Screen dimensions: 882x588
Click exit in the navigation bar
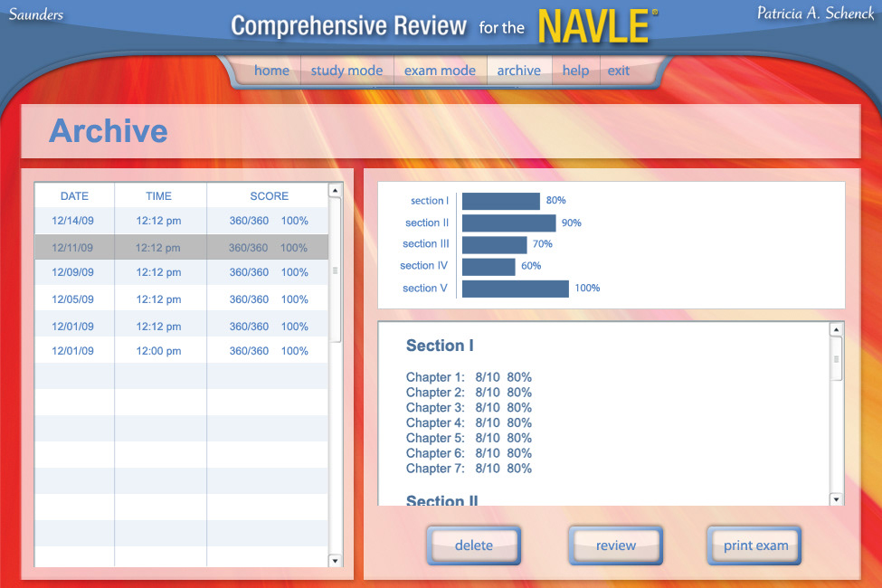[x=618, y=71]
